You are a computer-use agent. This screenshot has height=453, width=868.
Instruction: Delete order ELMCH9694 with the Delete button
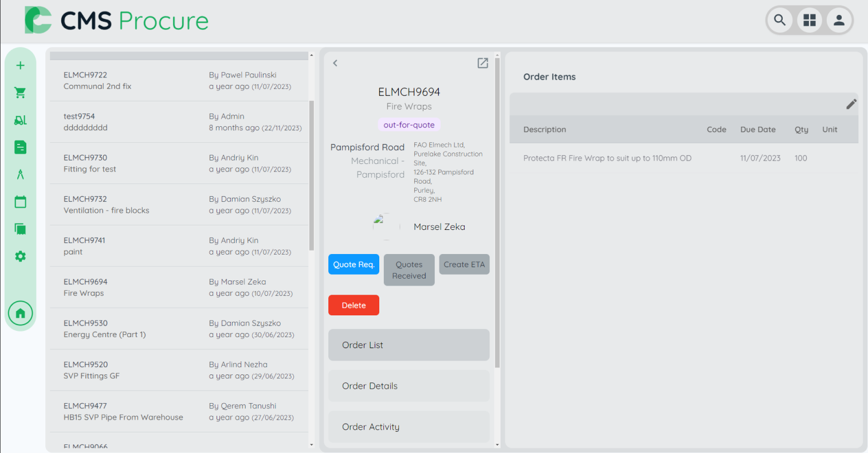coord(354,305)
